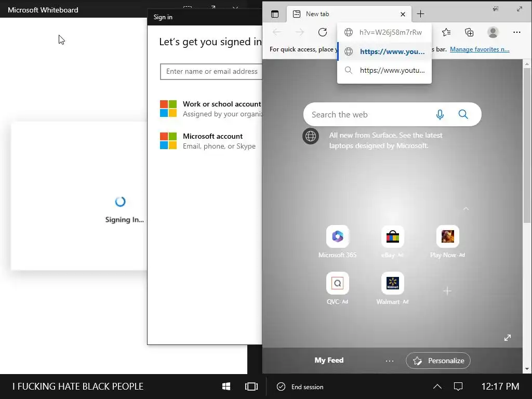The width and height of the screenshot is (532, 399).
Task: Open Edge Settings and more ellipsis menu
Action: click(517, 32)
